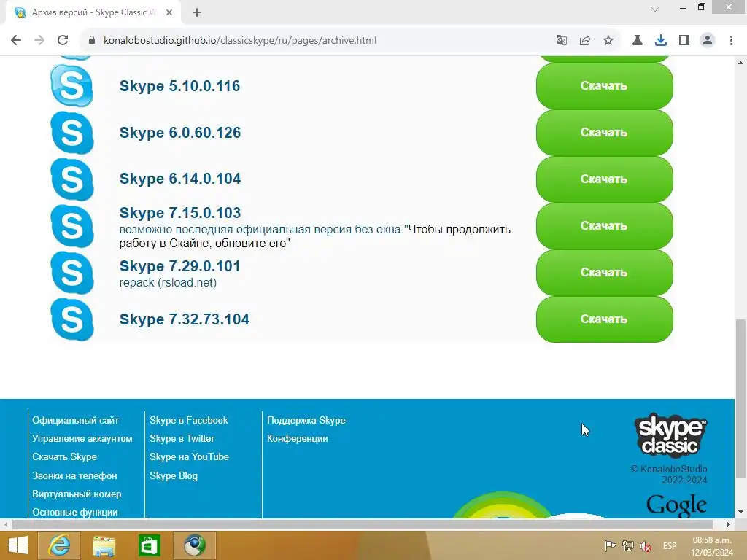Open the Chrome three-dot menu
The height and width of the screenshot is (560, 747).
731,41
